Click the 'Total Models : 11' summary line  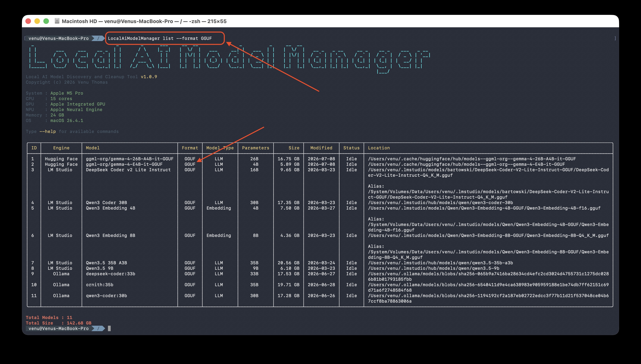pyautogui.click(x=49, y=317)
